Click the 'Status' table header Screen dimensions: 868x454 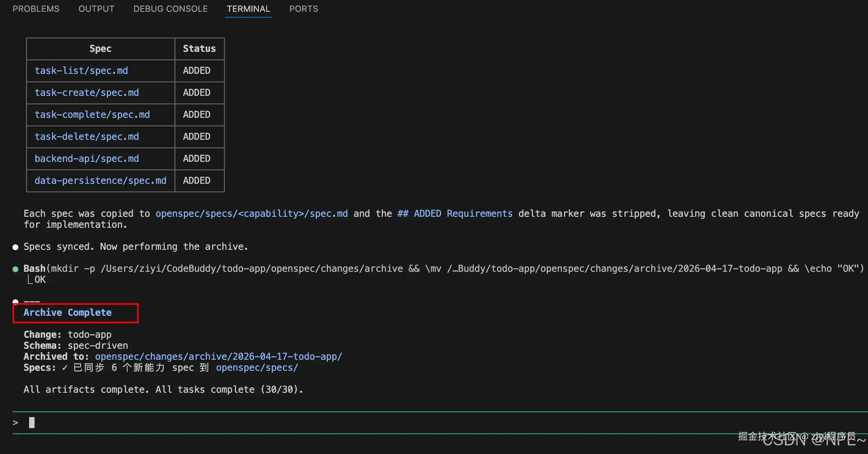click(x=200, y=49)
